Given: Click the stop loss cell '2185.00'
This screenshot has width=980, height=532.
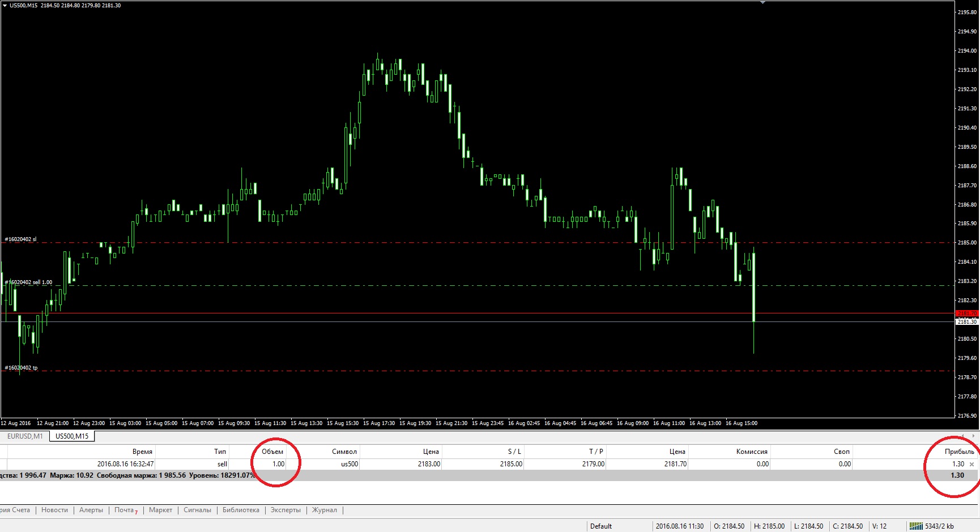Looking at the screenshot, I should (511, 464).
